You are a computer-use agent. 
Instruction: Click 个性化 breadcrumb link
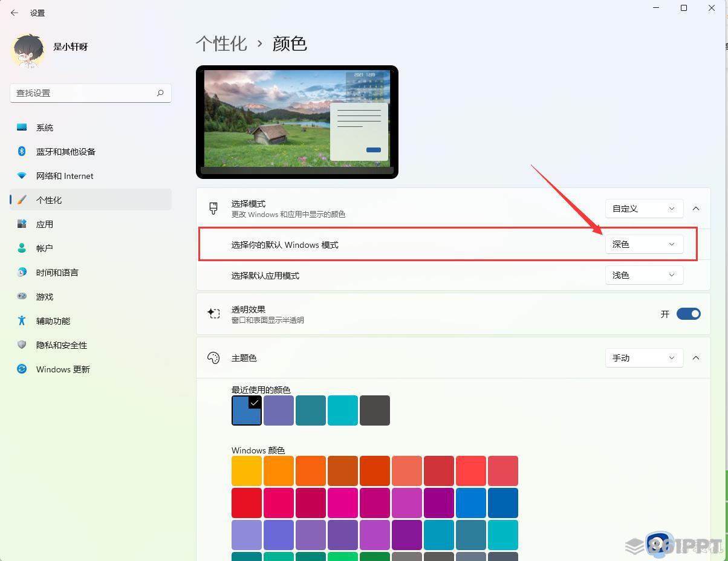click(221, 44)
